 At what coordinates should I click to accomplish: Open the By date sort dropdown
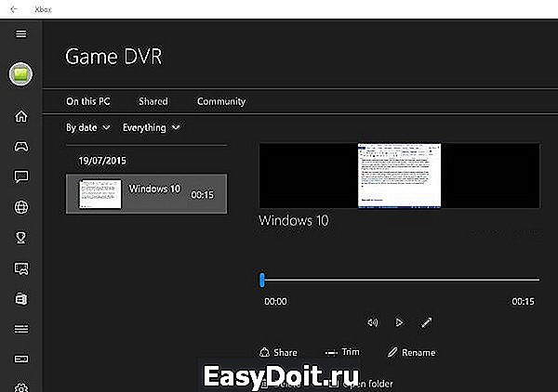[88, 127]
